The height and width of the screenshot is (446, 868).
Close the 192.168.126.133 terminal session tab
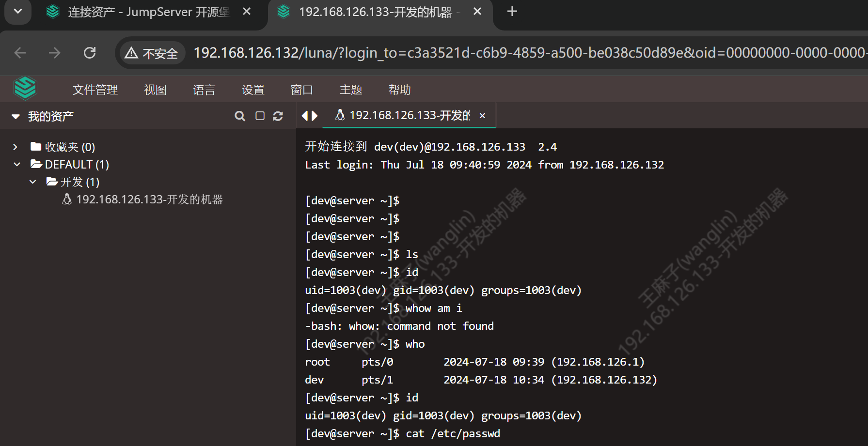pyautogui.click(x=482, y=116)
